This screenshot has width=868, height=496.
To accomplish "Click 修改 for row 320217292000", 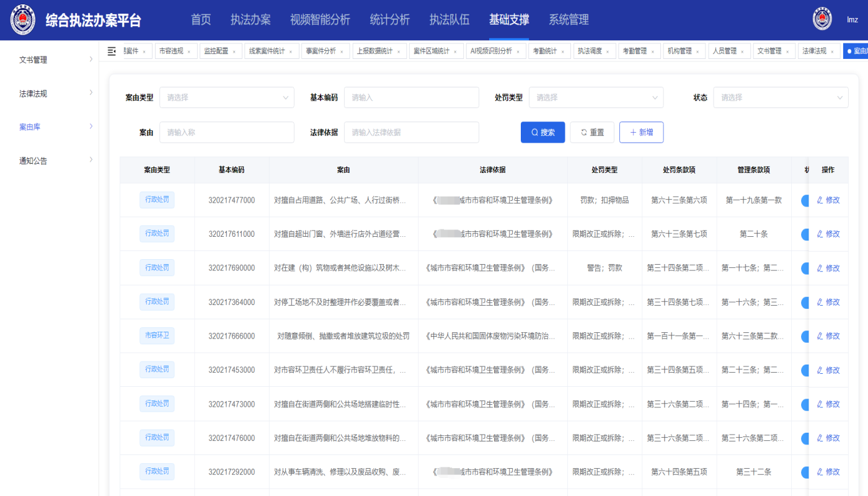I will [828, 472].
